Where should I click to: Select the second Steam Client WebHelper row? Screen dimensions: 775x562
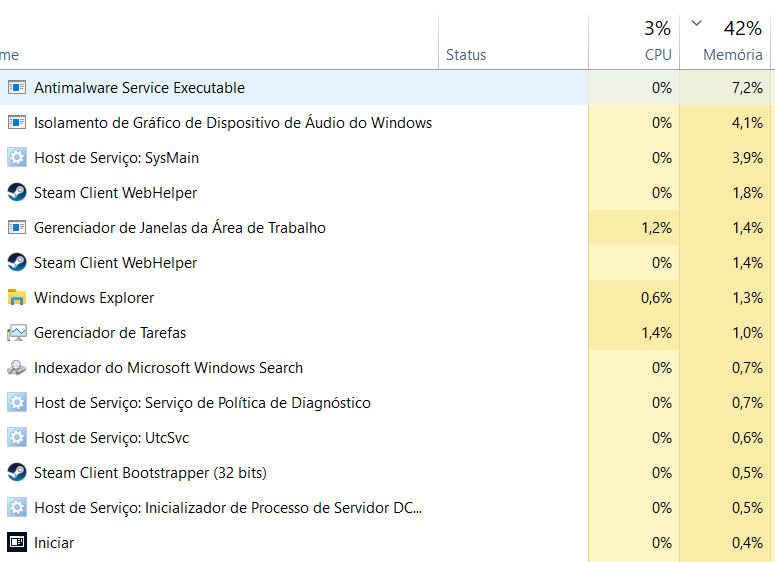(386, 262)
